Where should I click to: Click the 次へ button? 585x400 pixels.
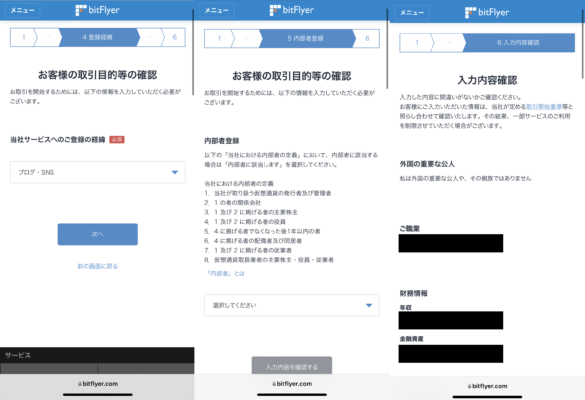point(98,234)
